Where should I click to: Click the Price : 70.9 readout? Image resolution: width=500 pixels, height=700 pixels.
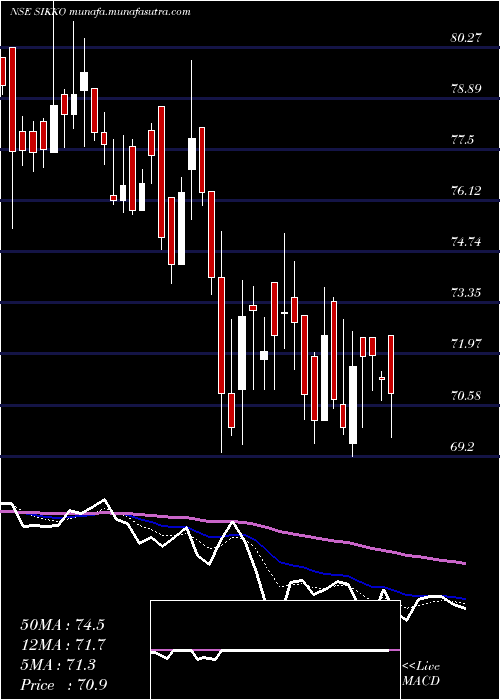(x=63, y=685)
